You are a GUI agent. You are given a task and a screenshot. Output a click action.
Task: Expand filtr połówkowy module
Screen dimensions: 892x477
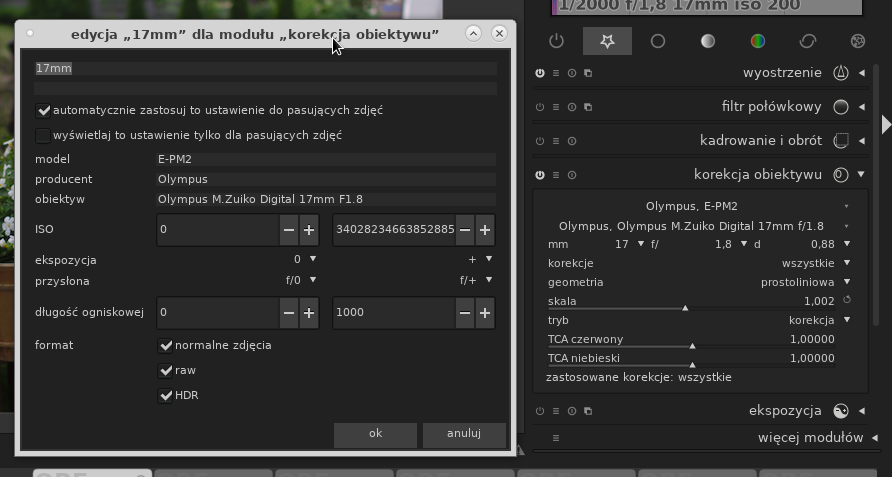pos(862,107)
